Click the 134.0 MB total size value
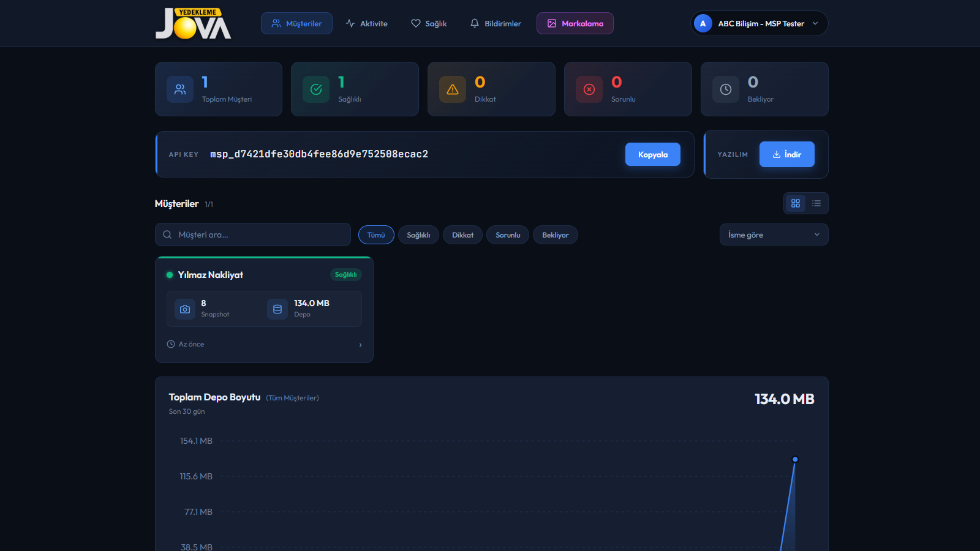 [x=785, y=399]
